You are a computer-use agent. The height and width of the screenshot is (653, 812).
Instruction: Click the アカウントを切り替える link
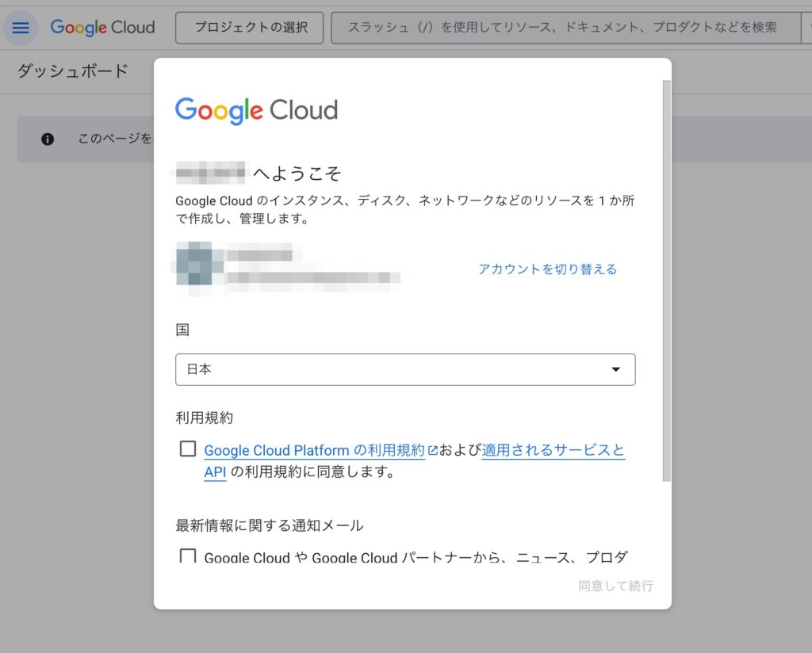pos(547,269)
